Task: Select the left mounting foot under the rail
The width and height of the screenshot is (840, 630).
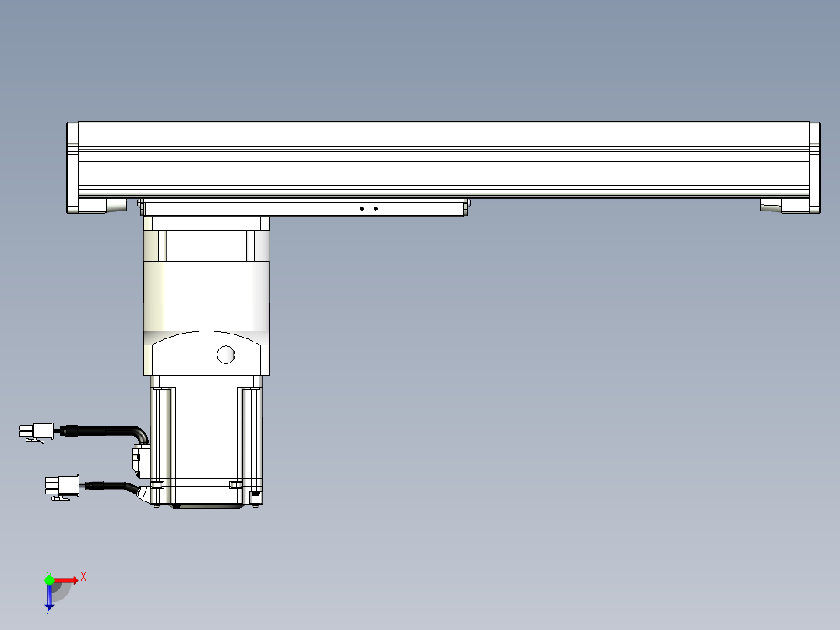Action: tap(97, 206)
